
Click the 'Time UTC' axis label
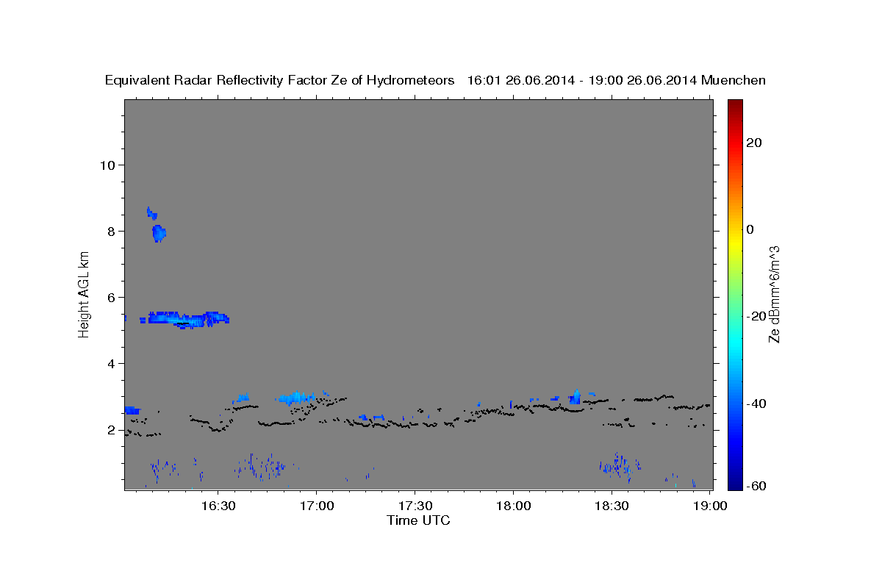[x=418, y=520]
